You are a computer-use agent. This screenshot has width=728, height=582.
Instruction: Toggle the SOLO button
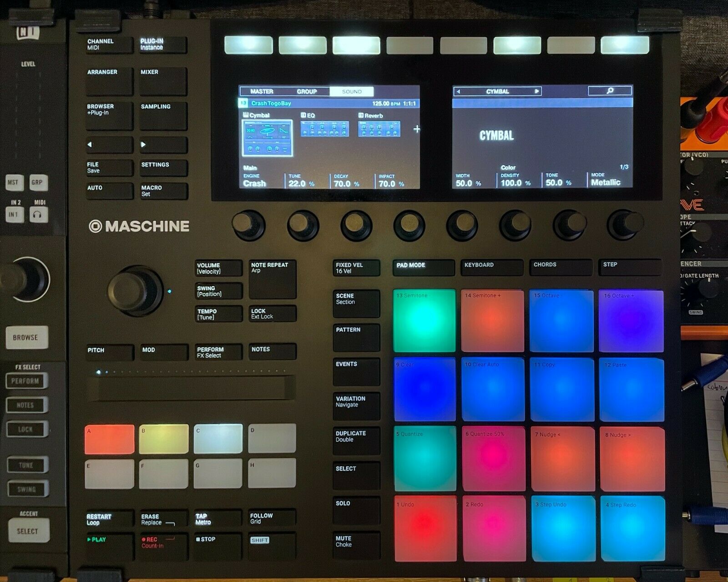(356, 510)
